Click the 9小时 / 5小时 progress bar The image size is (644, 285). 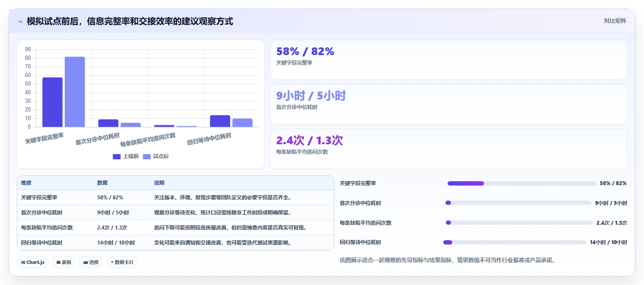(518, 203)
